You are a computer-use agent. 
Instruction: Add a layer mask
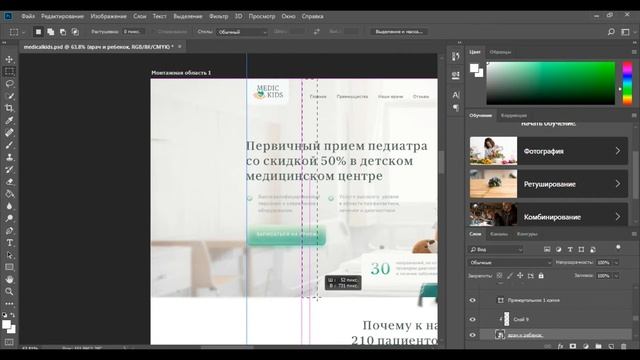(573, 346)
